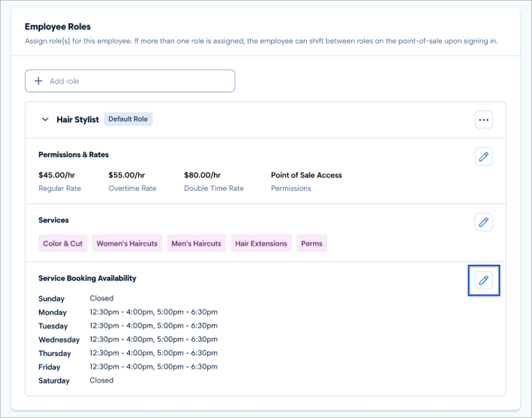Click the plus icon to add a role

point(38,81)
